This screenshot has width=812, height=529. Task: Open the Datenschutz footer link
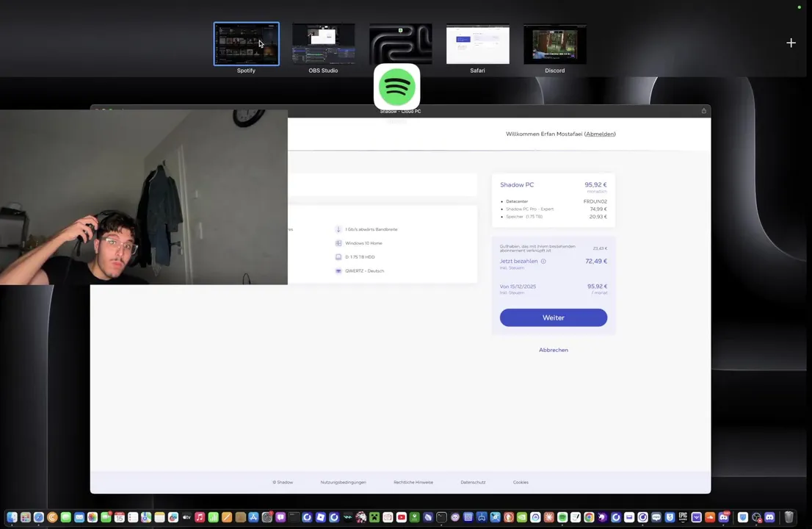[473, 482]
